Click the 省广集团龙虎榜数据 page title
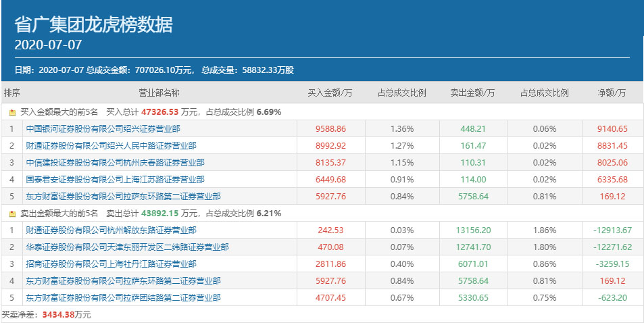The height and width of the screenshot is (323, 644). [x=93, y=25]
